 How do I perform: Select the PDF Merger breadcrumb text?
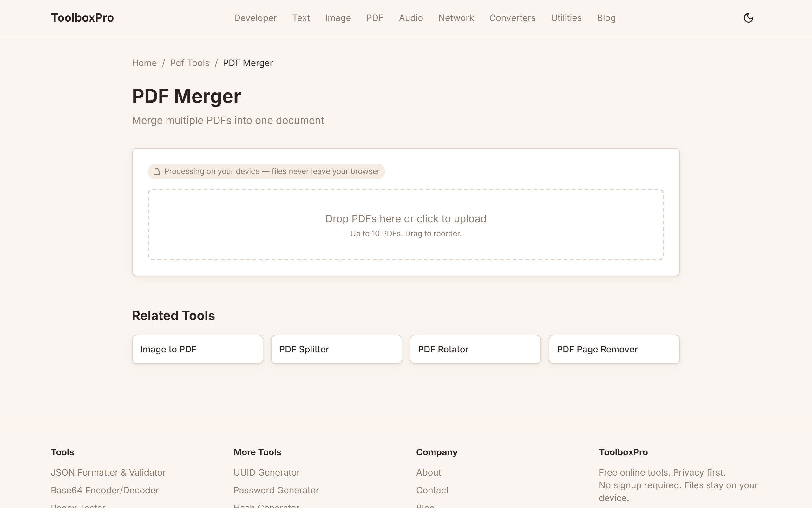click(x=248, y=63)
